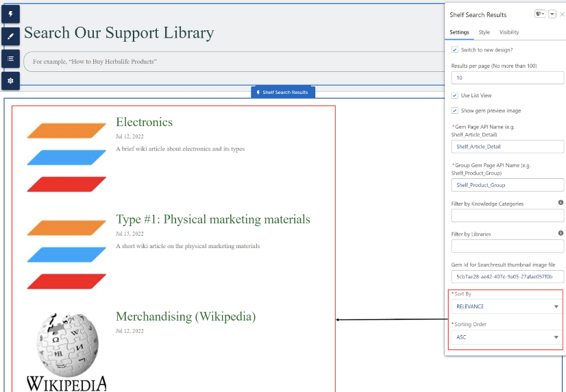
Task: Click the Filter by Libraries field
Action: (x=507, y=246)
